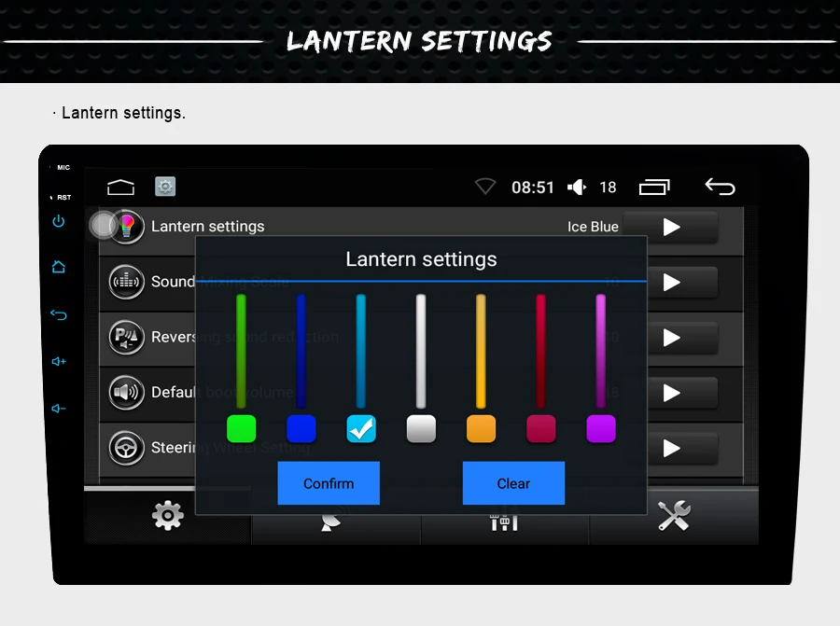
Task: Tap the speaker volume icon in status bar
Action: pos(577,187)
